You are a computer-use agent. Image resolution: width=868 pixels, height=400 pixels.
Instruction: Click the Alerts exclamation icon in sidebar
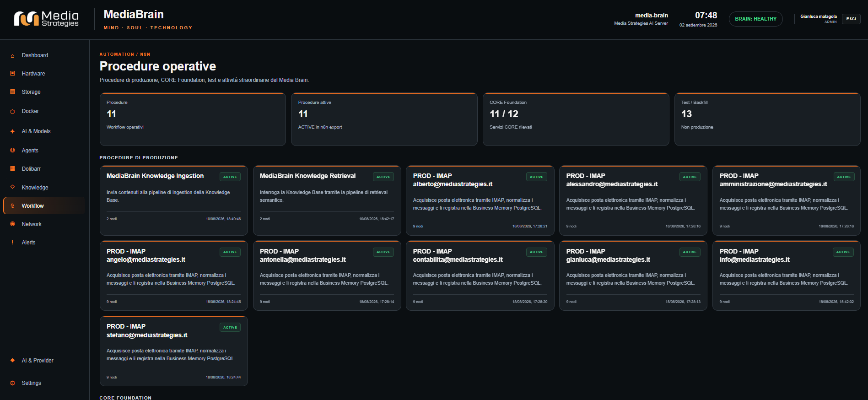pos(12,242)
